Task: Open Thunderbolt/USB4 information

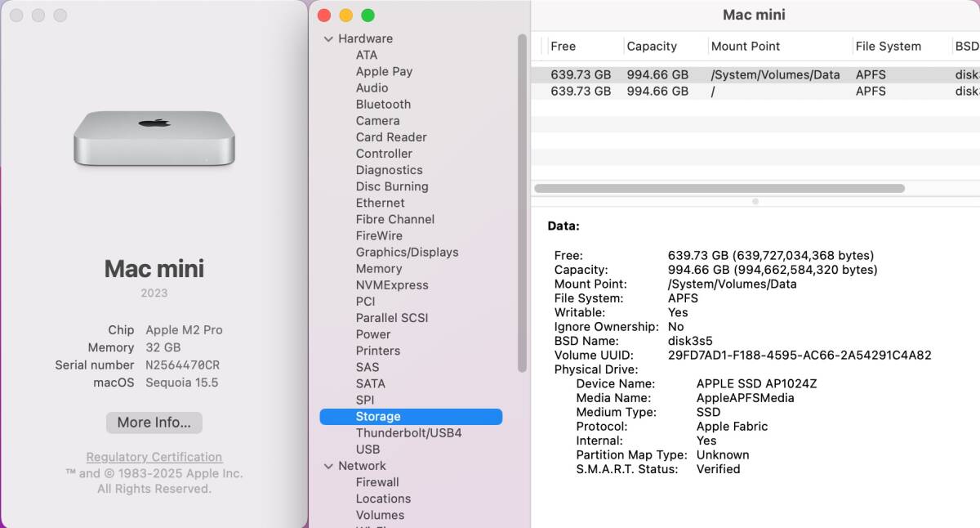Action: pos(408,432)
